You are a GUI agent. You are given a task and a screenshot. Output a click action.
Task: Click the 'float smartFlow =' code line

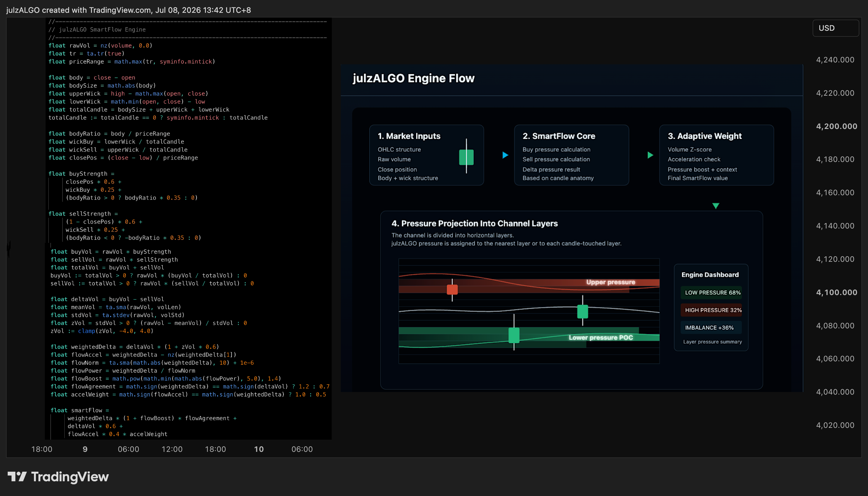[x=80, y=411]
